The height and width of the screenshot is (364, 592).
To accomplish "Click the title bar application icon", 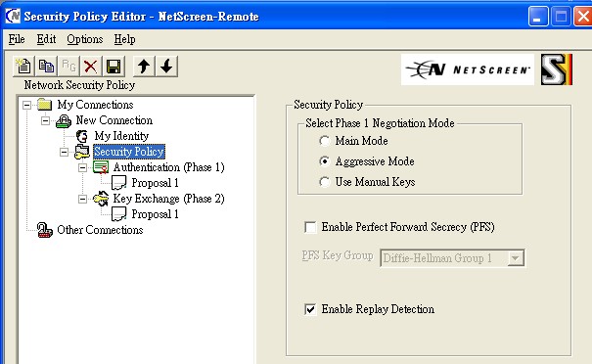I will (13, 16).
